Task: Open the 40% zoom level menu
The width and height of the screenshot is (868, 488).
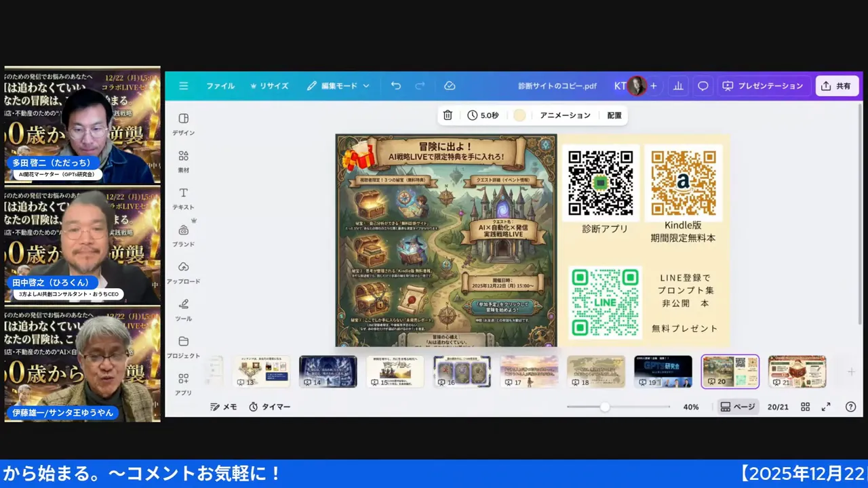Action: pos(690,407)
